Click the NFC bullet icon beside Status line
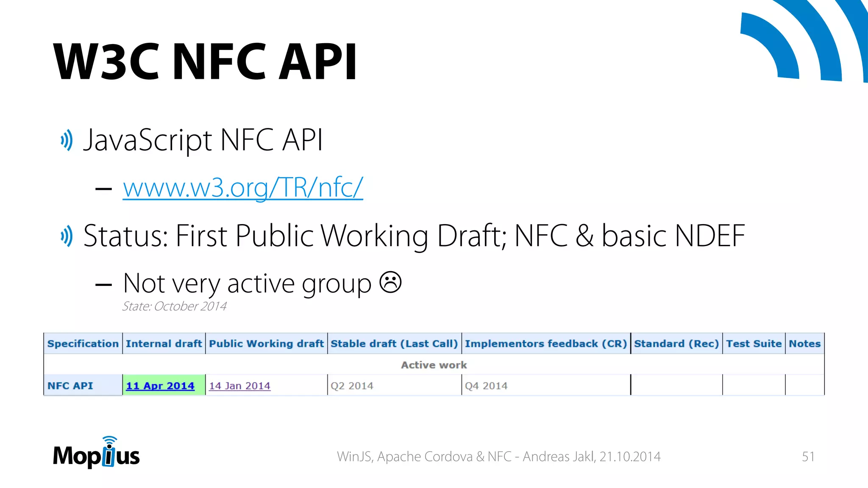Screen dimensions: 868x488 [x=67, y=236]
